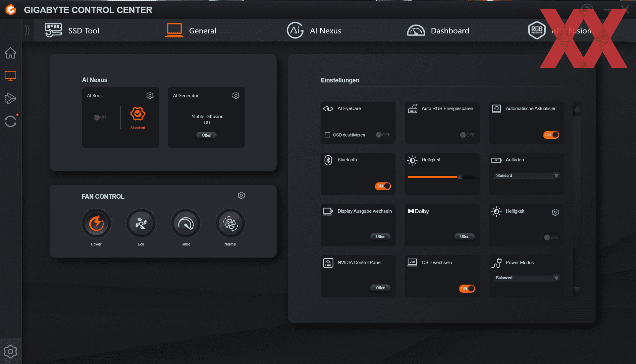Toggle the keyboard Helligkeit switch
Image resolution: width=636 pixels, height=364 pixels.
tap(551, 237)
